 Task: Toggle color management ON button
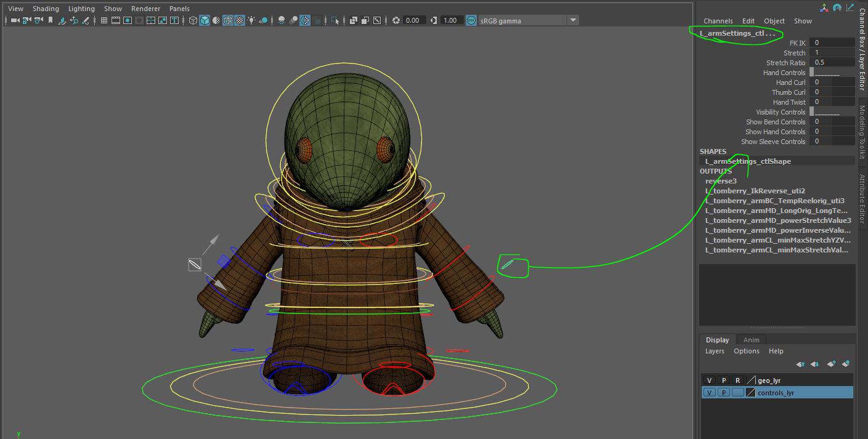(x=471, y=20)
